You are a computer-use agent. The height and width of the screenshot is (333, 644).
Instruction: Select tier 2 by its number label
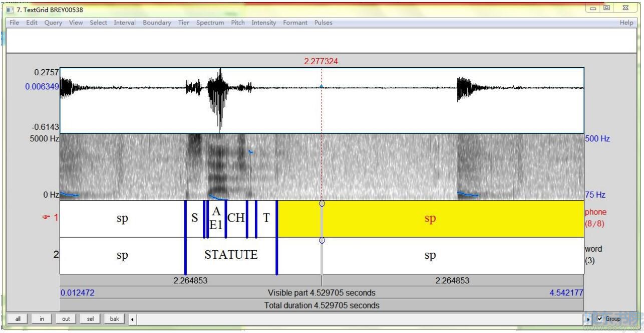56,255
